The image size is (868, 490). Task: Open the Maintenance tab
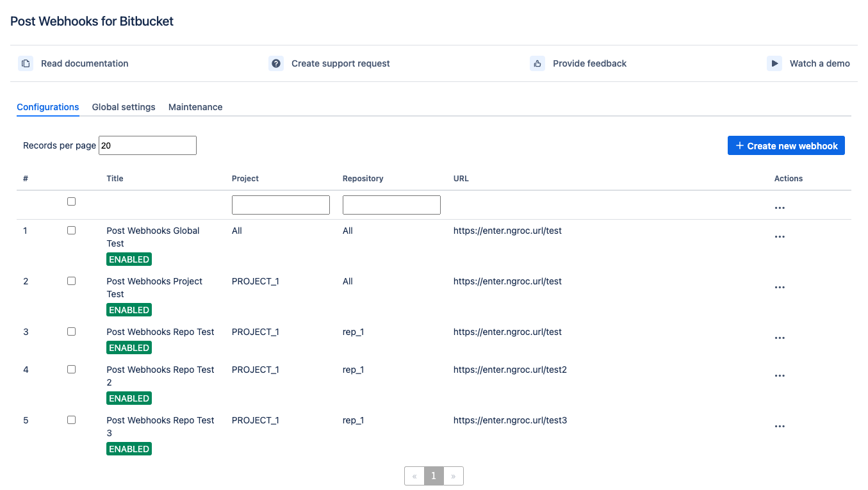coord(195,107)
